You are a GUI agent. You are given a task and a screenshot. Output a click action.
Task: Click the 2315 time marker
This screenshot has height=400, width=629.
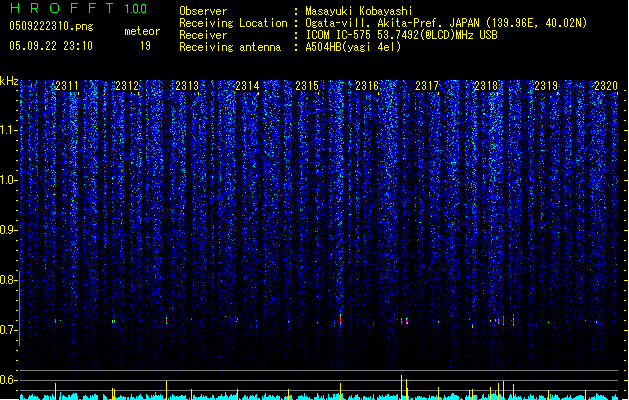click(307, 86)
